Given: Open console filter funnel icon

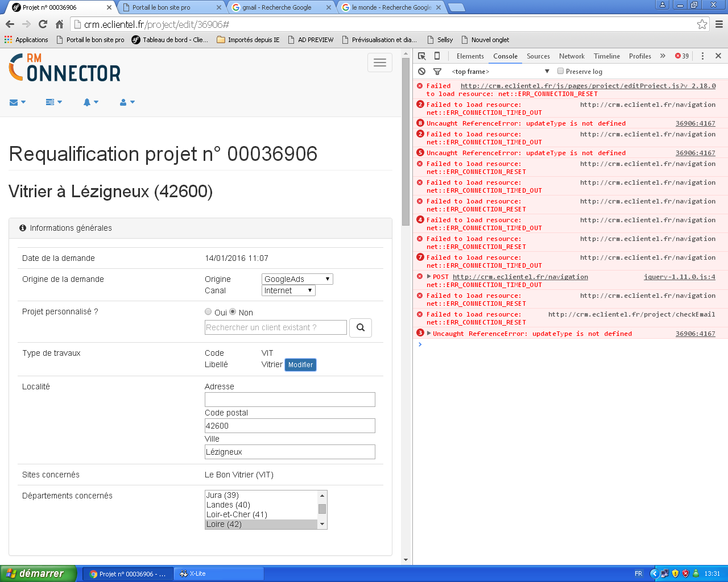Looking at the screenshot, I should (437, 71).
